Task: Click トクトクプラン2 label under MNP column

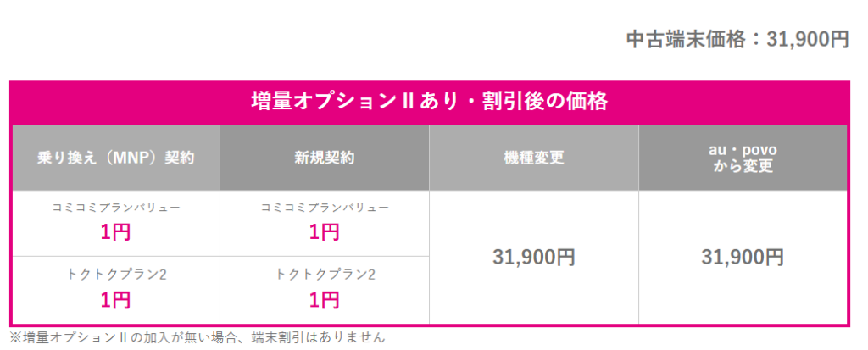Action: point(116,275)
